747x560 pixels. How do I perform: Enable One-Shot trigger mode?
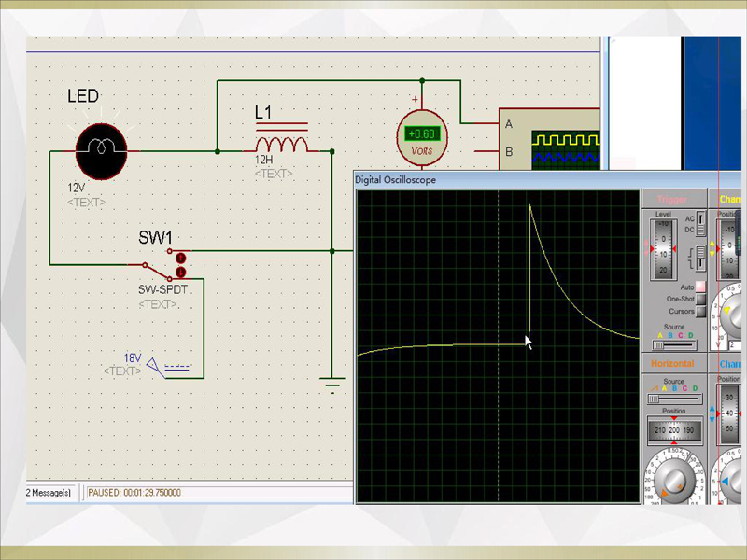(700, 299)
